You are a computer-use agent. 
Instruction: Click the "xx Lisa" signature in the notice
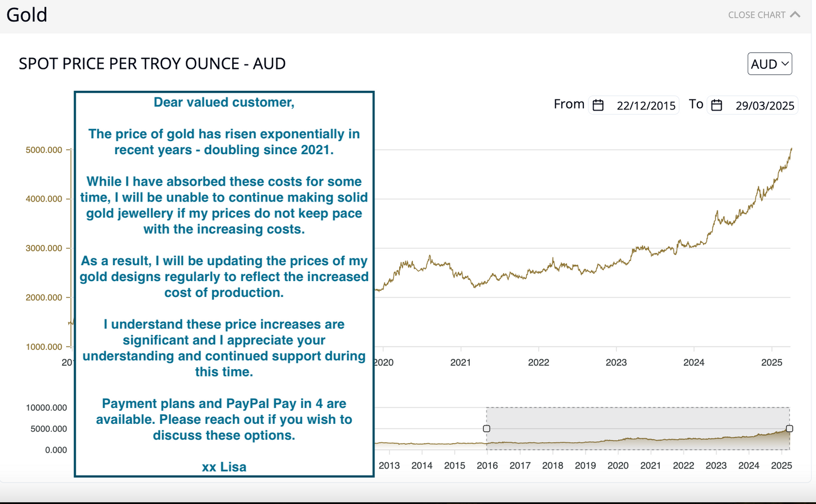[x=224, y=467]
